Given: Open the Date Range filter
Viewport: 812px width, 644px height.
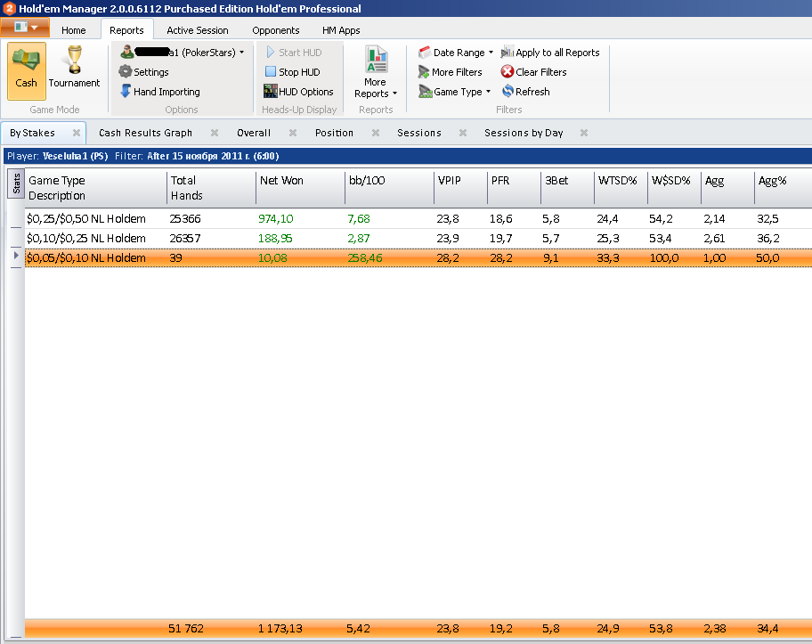Looking at the screenshot, I should [455, 52].
